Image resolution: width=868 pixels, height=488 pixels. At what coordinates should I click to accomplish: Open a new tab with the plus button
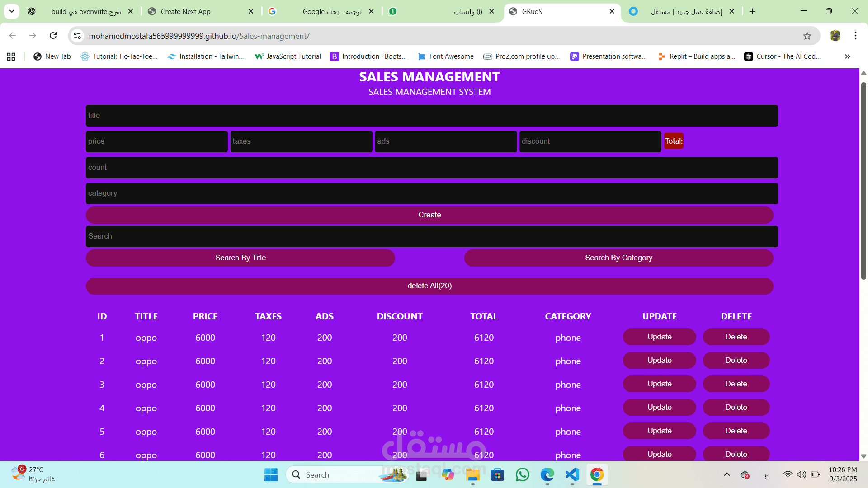coord(752,11)
